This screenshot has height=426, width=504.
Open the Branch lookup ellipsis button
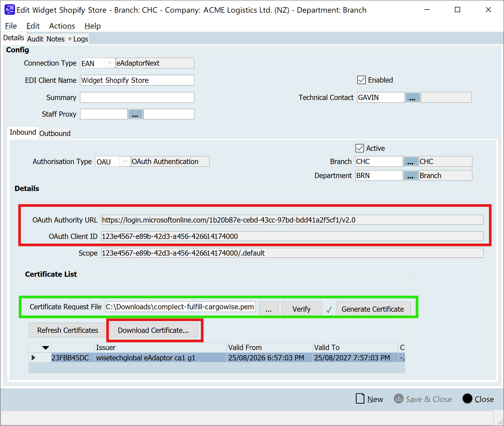pyautogui.click(x=410, y=161)
